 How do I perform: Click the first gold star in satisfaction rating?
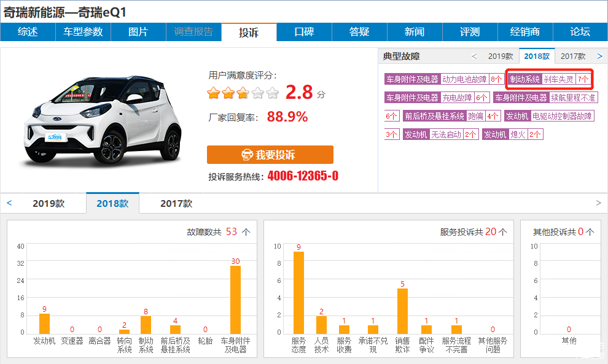[x=214, y=93]
